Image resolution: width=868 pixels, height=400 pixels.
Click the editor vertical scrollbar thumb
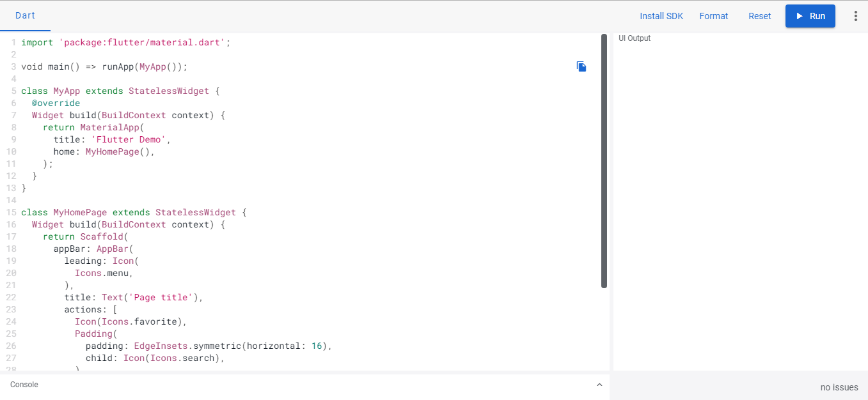604,161
